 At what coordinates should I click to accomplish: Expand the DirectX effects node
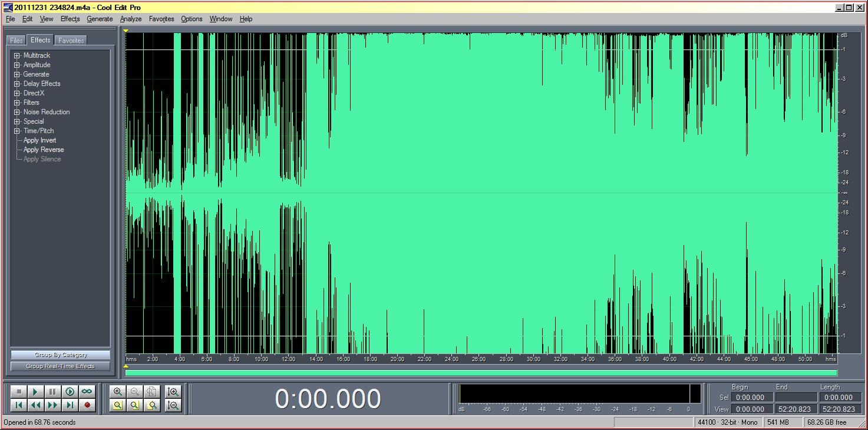[x=17, y=94]
